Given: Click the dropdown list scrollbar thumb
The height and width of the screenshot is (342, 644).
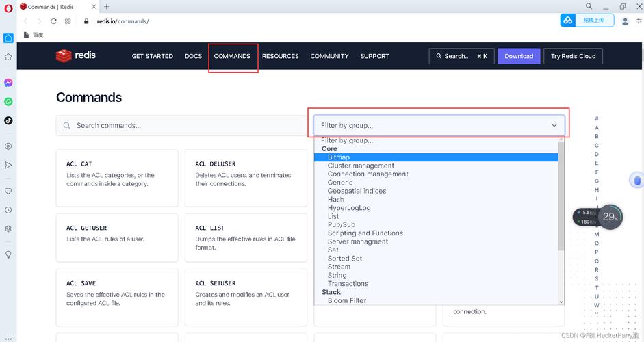Looking at the screenshot, I should [561, 196].
